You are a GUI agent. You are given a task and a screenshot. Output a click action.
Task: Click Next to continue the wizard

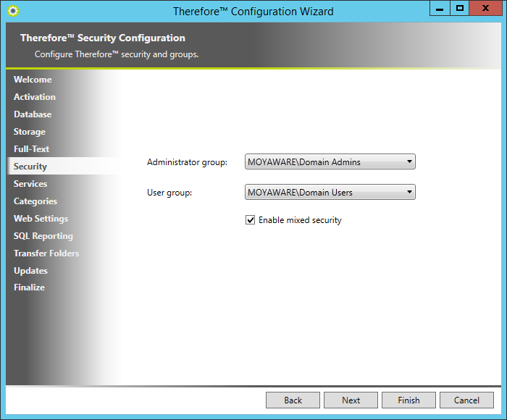click(x=351, y=400)
